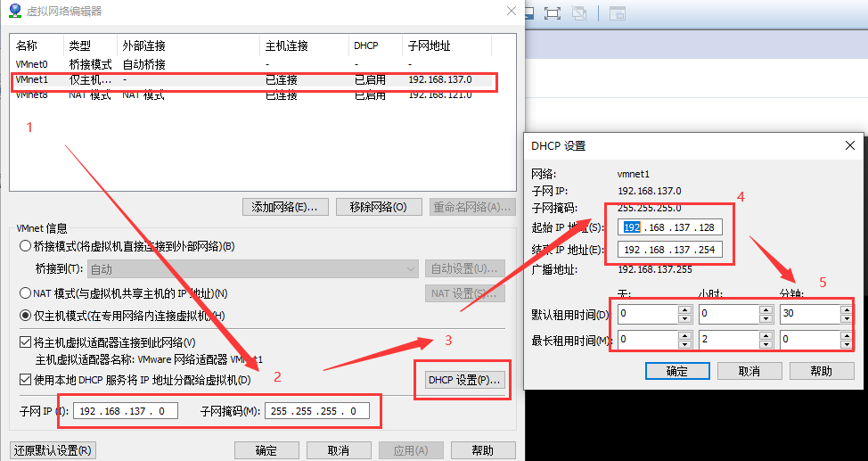Click 默认租用时间 minutes field showing 30
Screen dimensions: 868x461
tap(810, 314)
